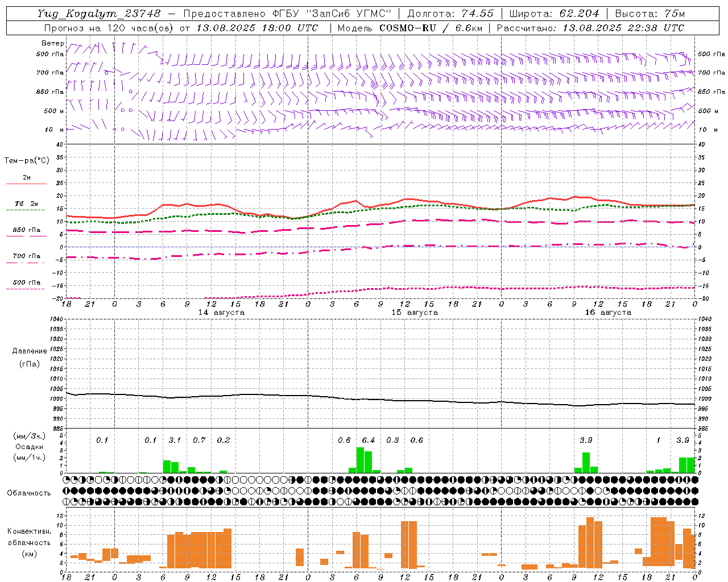Click the Td 2м dew point legend label
The height and width of the screenshot is (582, 728).
pyautogui.click(x=27, y=203)
